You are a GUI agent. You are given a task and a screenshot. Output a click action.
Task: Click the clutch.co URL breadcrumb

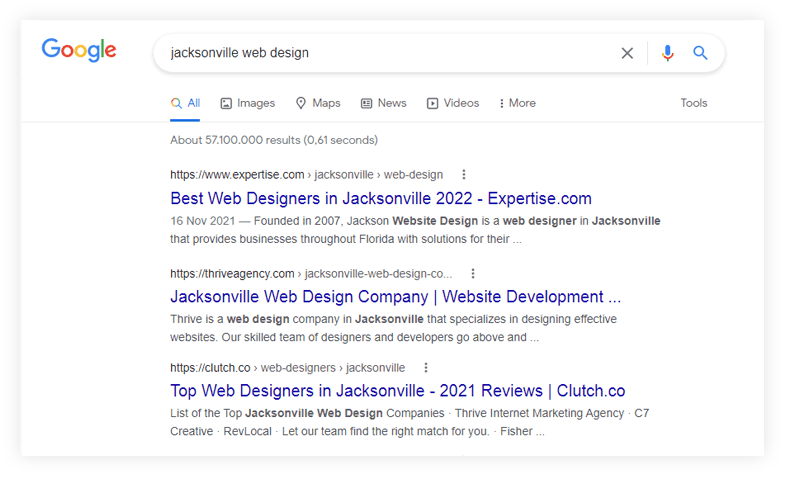pyautogui.click(x=287, y=367)
